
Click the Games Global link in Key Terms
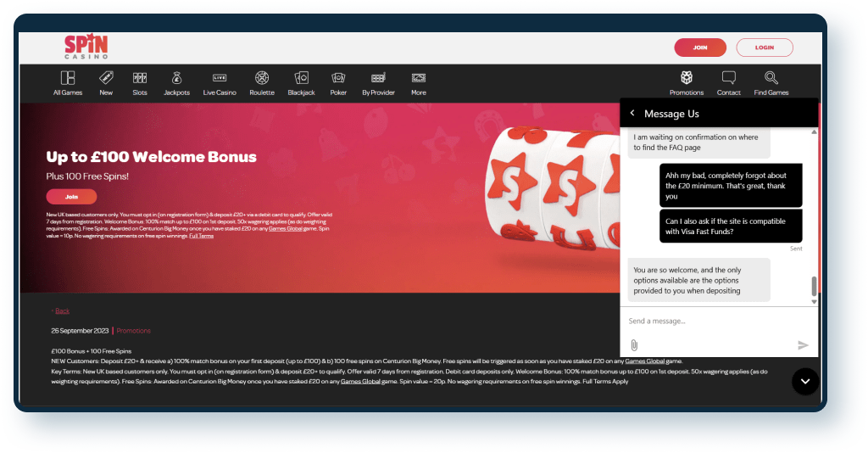pyautogui.click(x=360, y=382)
